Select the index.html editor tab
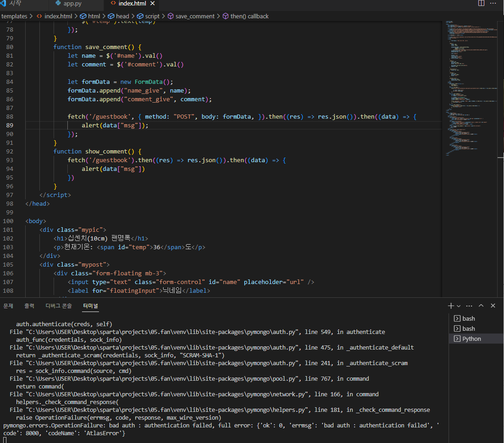The image size is (504, 443). (x=132, y=4)
